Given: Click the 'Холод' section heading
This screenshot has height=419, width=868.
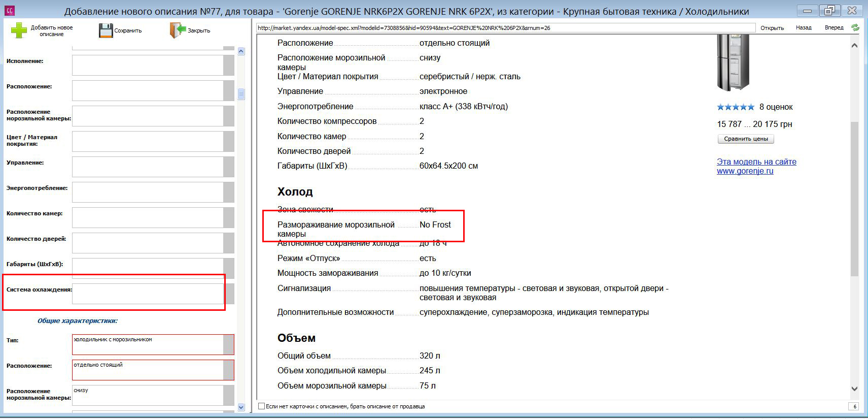Looking at the screenshot, I should coord(295,192).
